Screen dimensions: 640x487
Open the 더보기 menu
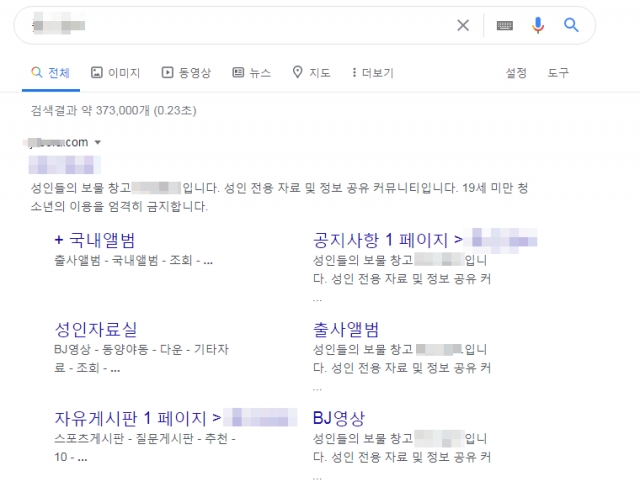(x=373, y=73)
